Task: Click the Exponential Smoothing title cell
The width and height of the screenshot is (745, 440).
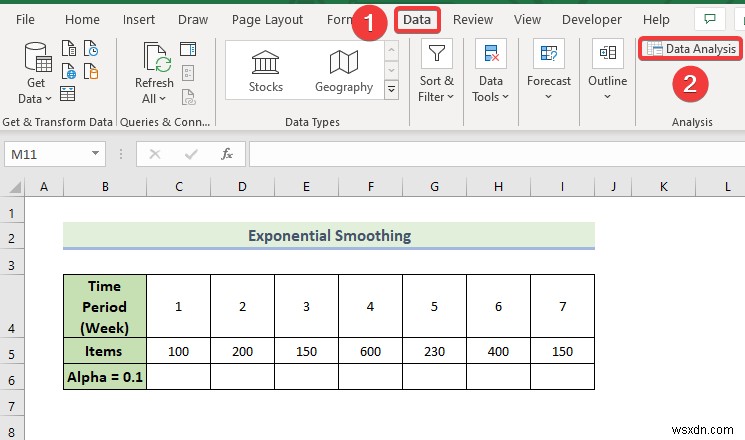Action: coord(329,236)
